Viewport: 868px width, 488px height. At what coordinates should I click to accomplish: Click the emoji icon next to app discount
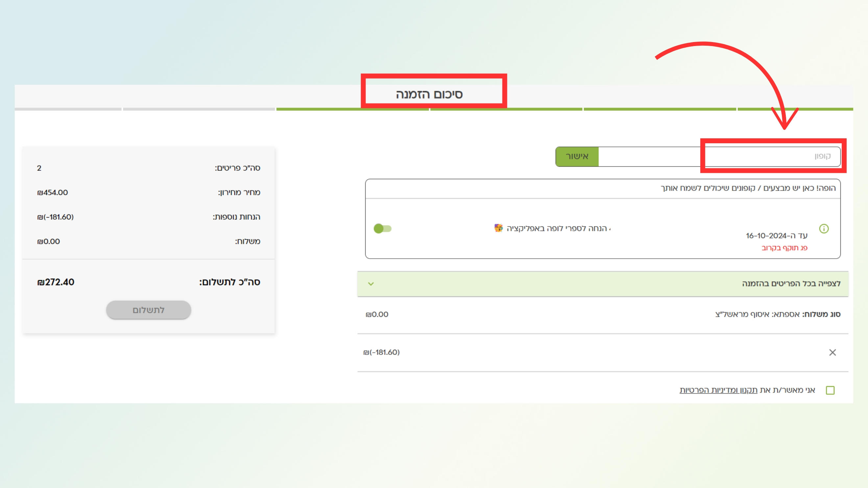(498, 228)
